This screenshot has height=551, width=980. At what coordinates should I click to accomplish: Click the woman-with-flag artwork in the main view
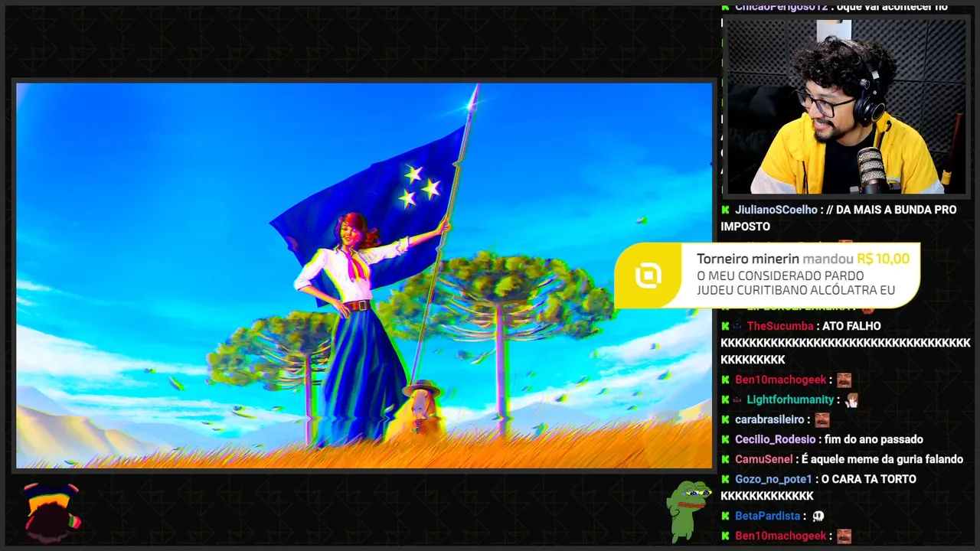click(x=364, y=275)
